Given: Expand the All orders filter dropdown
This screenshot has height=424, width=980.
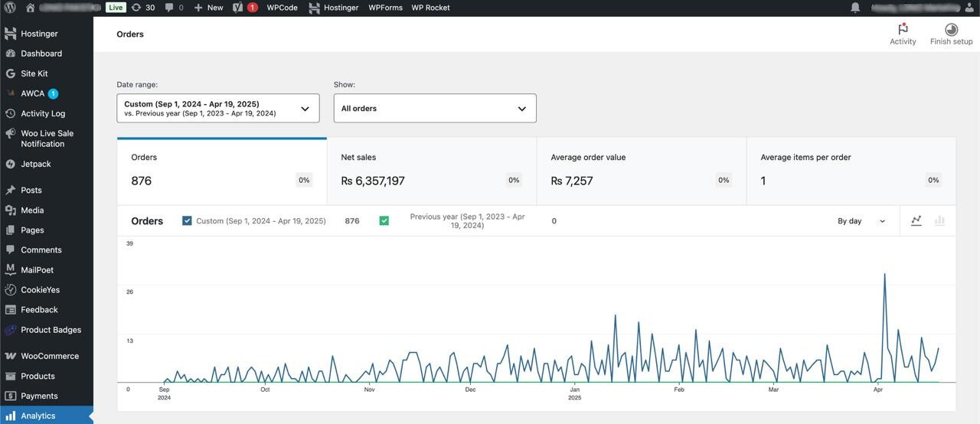Looking at the screenshot, I should 435,109.
